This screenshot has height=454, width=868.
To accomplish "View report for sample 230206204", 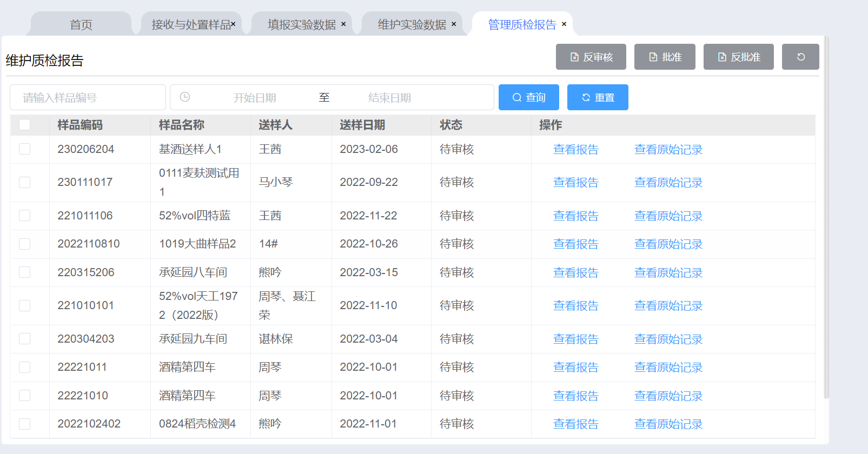I will point(576,150).
